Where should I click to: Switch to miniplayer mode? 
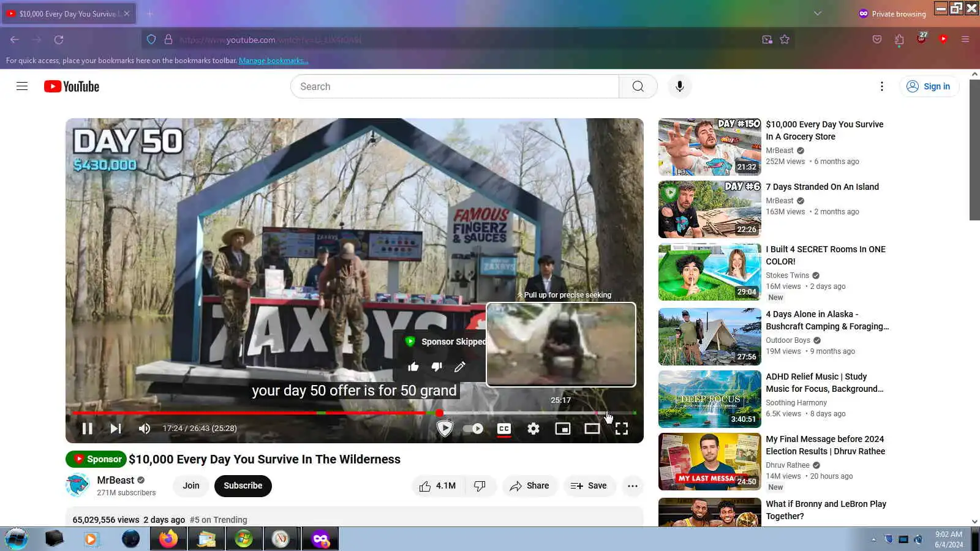562,429
